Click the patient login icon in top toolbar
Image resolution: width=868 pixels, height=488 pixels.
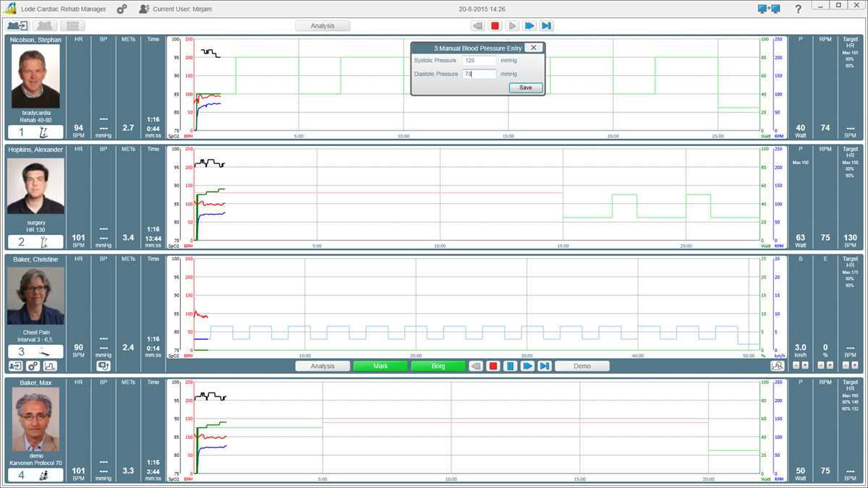pos(17,25)
